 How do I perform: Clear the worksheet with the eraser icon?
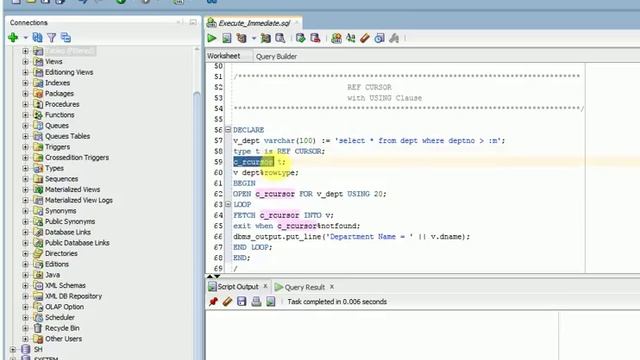click(x=364, y=38)
